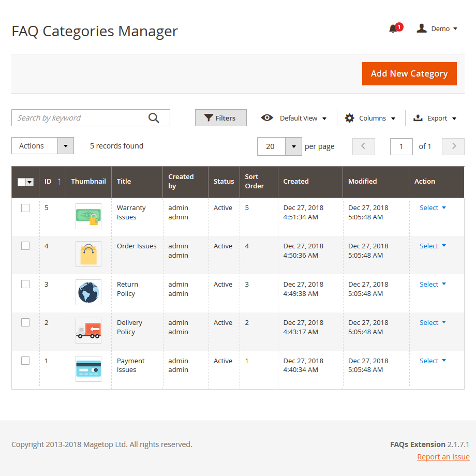The image size is (476, 476).
Task: Click the Add New Category button
Action: point(409,73)
